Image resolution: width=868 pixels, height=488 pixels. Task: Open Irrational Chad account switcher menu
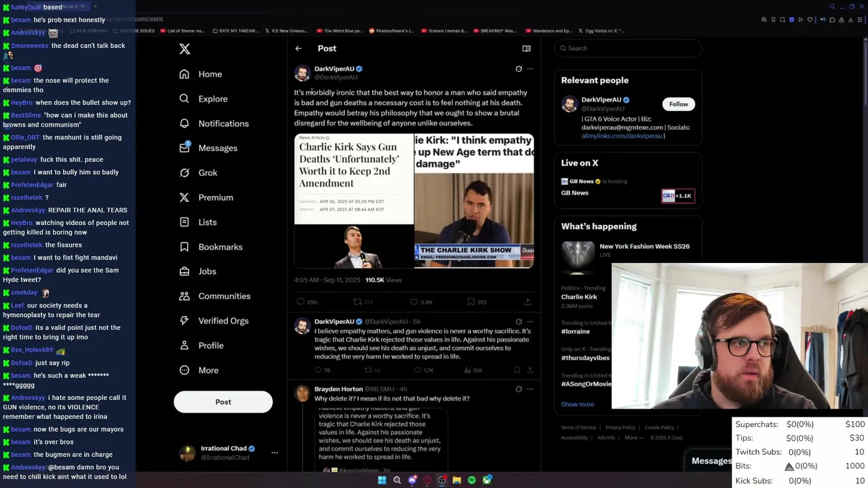(x=274, y=453)
